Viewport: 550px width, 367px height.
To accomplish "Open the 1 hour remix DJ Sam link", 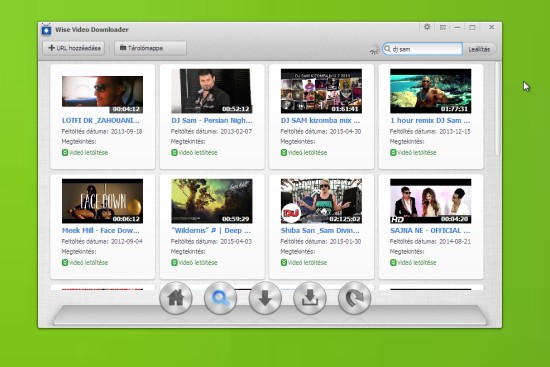I will [x=430, y=120].
